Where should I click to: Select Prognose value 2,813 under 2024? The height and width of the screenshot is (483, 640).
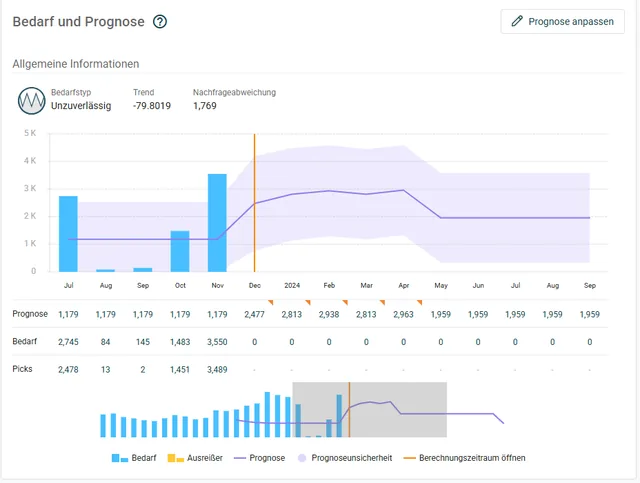(292, 314)
